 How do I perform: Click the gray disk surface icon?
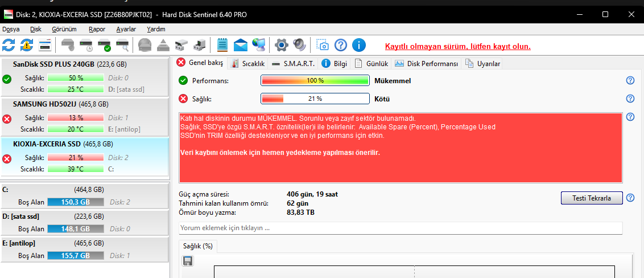coord(145,45)
